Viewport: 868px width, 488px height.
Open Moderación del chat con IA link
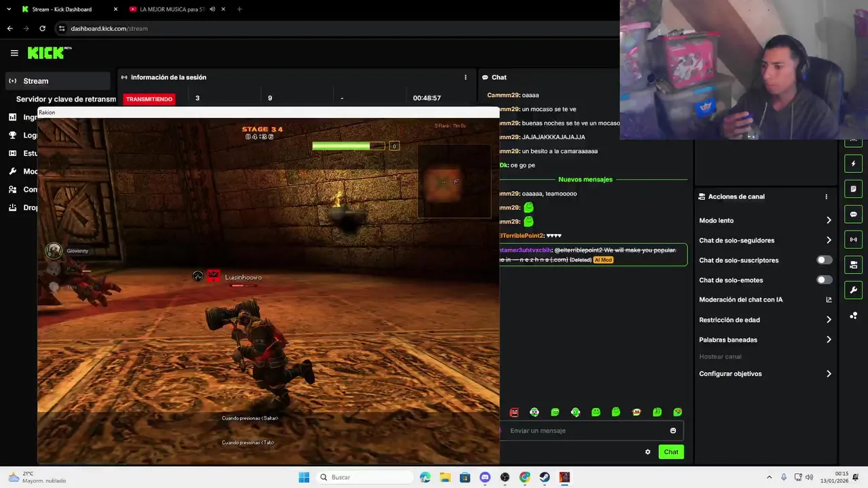(765, 300)
